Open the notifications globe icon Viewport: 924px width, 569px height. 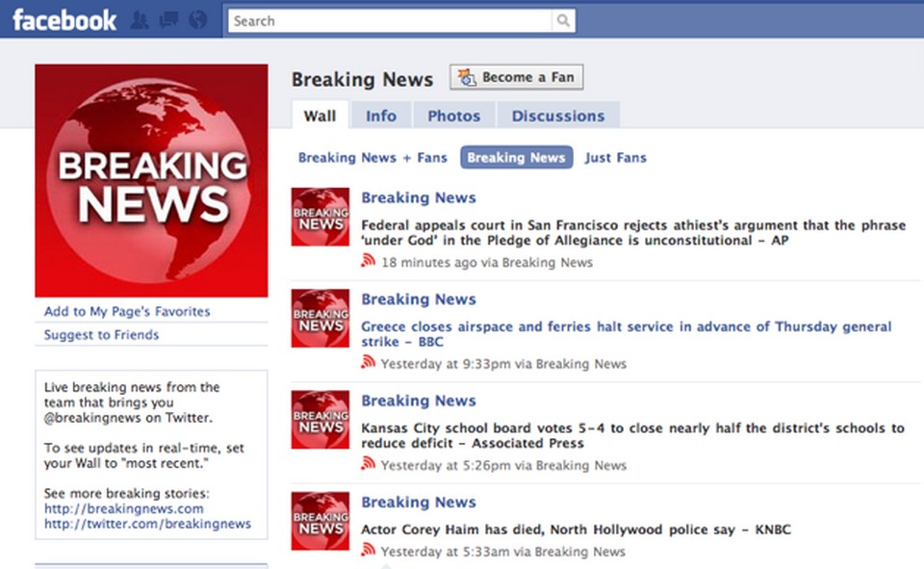coord(197,20)
